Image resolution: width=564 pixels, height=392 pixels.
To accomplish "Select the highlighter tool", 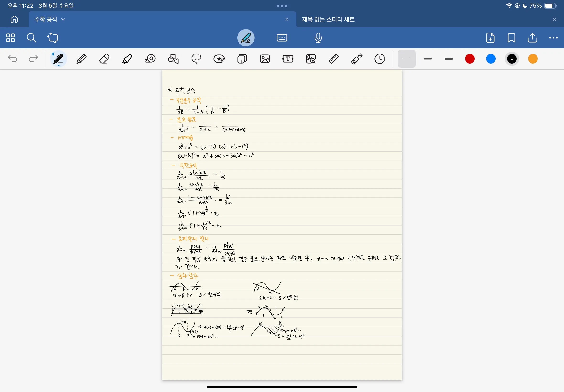I will point(127,59).
